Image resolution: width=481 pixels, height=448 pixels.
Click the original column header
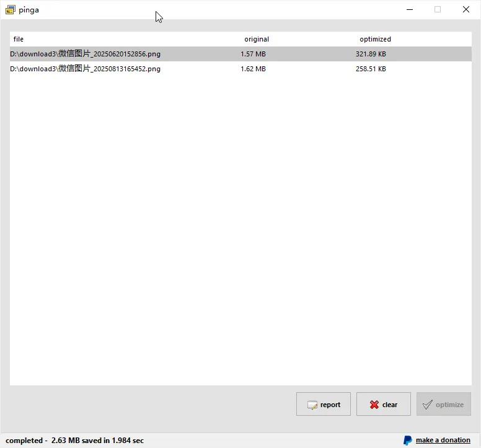pos(257,39)
